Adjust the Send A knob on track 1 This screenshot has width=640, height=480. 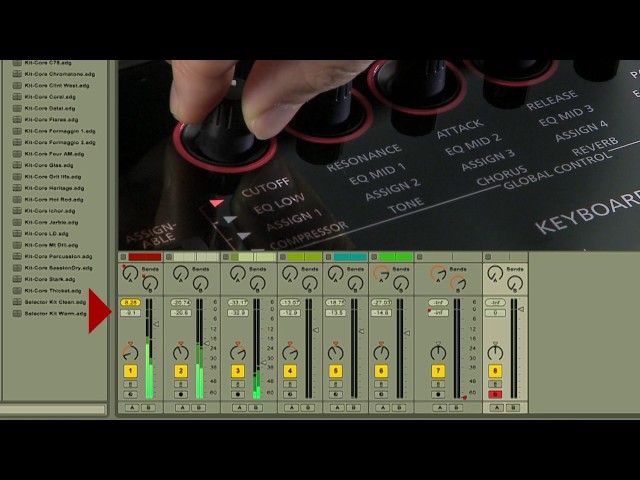[x=130, y=273]
